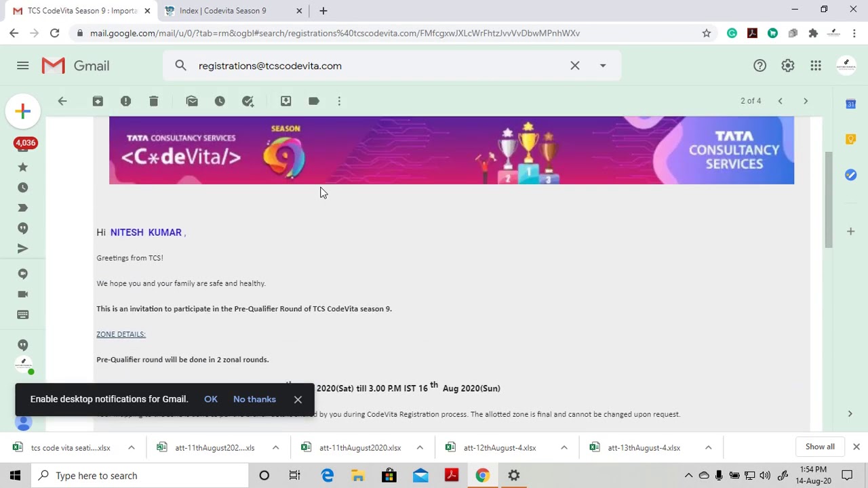Open Gmail Support help icon

pyautogui.click(x=759, y=66)
